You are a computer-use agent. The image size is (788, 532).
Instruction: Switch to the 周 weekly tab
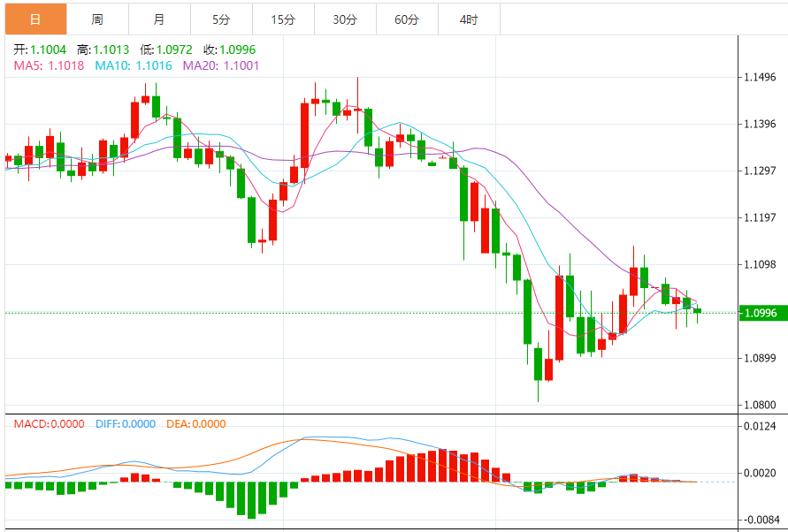pyautogui.click(x=97, y=19)
